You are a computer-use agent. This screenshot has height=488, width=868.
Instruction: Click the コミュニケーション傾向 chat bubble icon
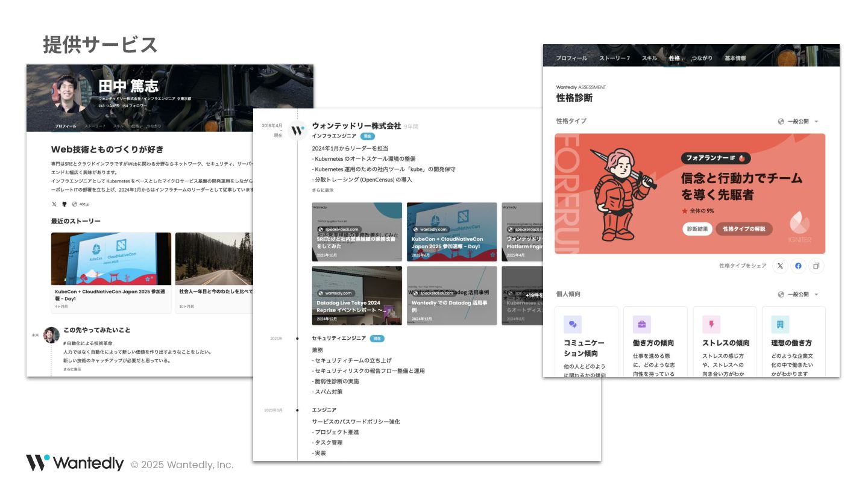coord(573,324)
